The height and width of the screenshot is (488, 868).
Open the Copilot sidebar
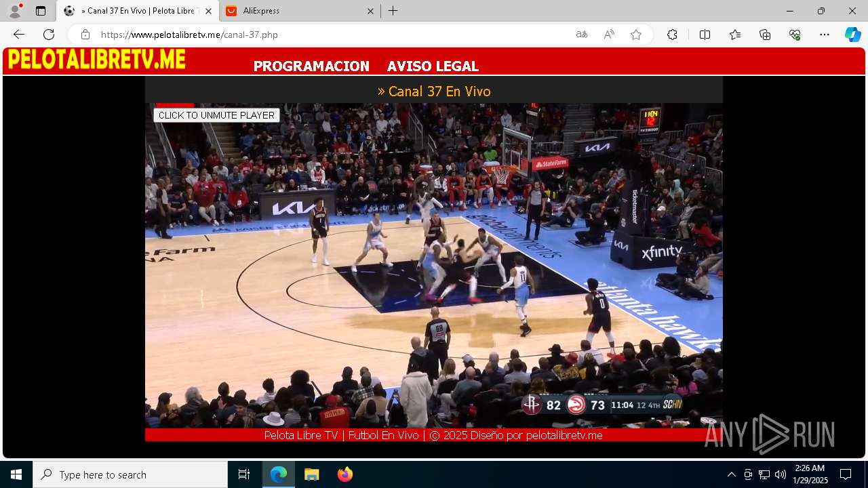pyautogui.click(x=853, y=35)
